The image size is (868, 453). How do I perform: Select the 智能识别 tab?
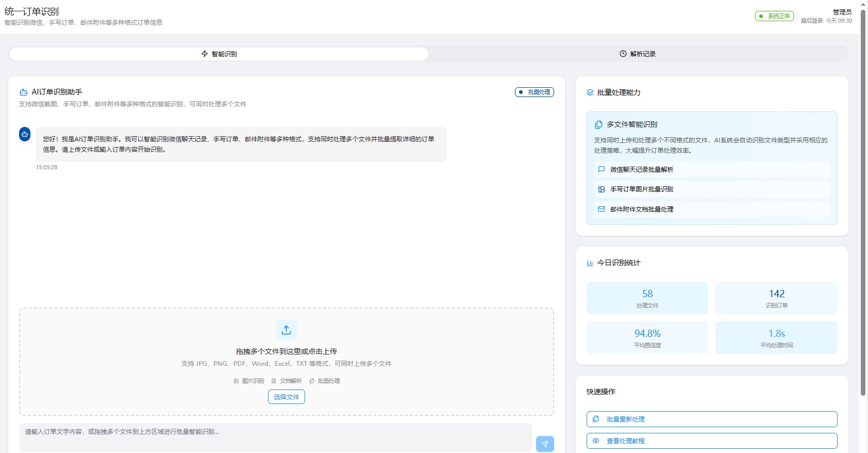pyautogui.click(x=219, y=54)
